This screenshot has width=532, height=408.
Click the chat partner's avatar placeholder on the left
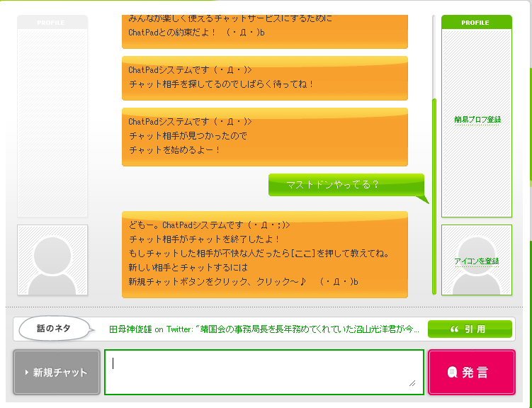point(52,260)
